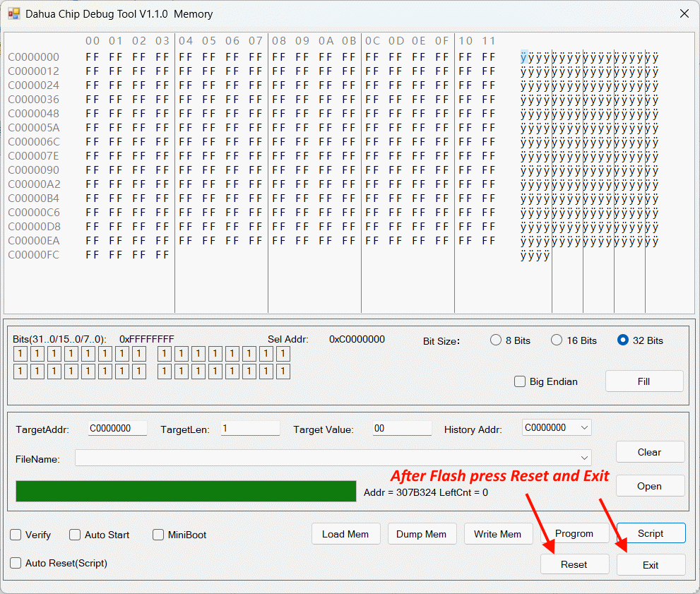The image size is (700, 594).
Task: Click the Dahua app icon in title bar
Action: coord(13,13)
